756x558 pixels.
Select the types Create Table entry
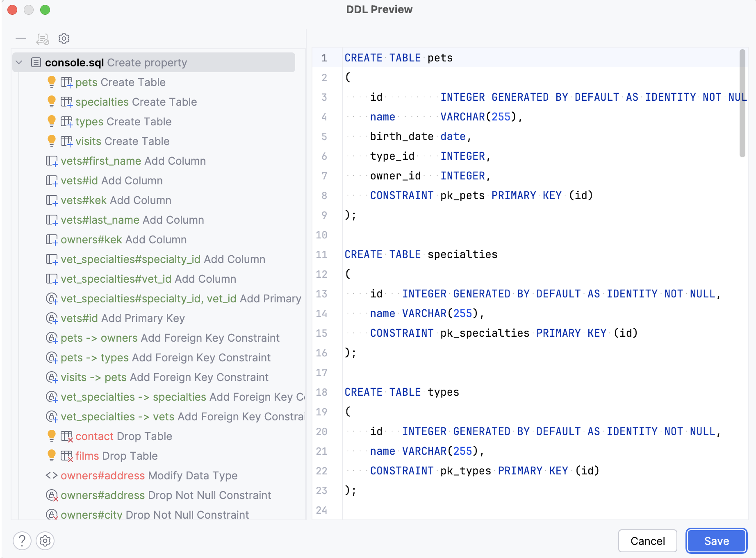click(123, 121)
